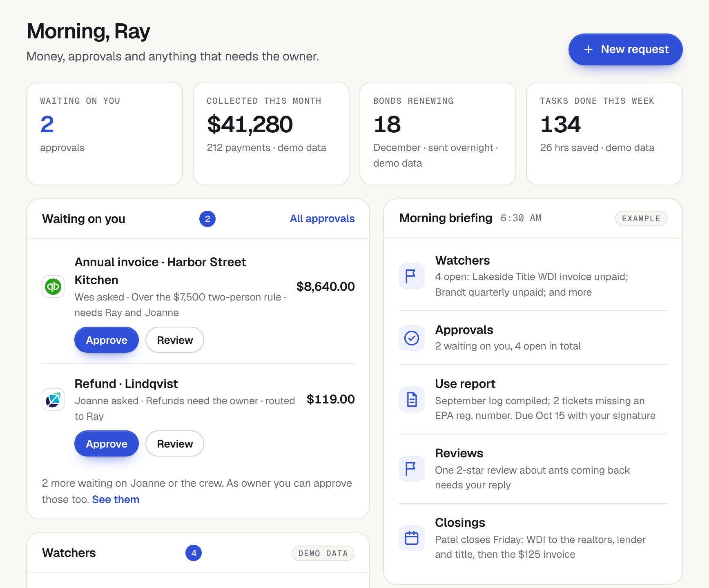Screen dimensions: 709x588
Task: Click the plus icon in New request
Action: [x=588, y=50]
